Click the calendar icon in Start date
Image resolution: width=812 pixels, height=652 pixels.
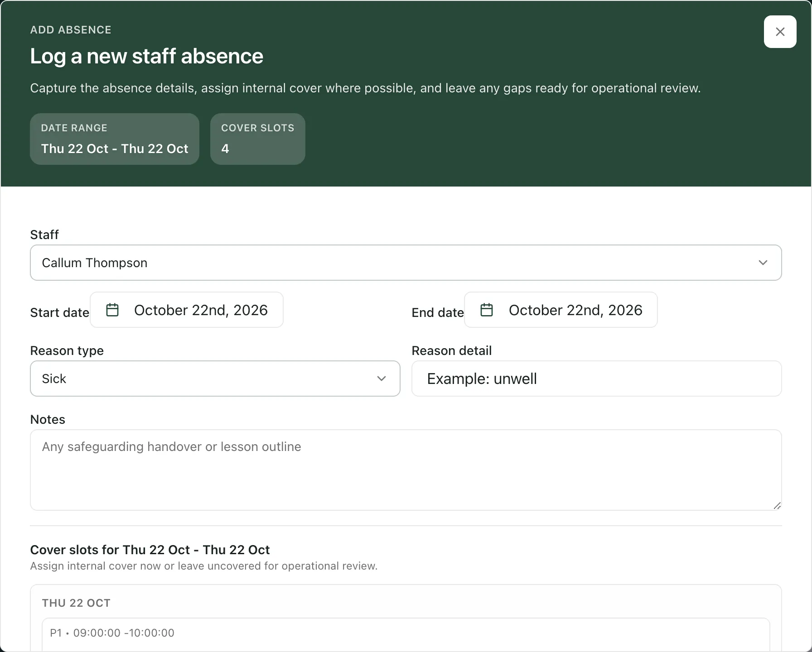coord(112,310)
